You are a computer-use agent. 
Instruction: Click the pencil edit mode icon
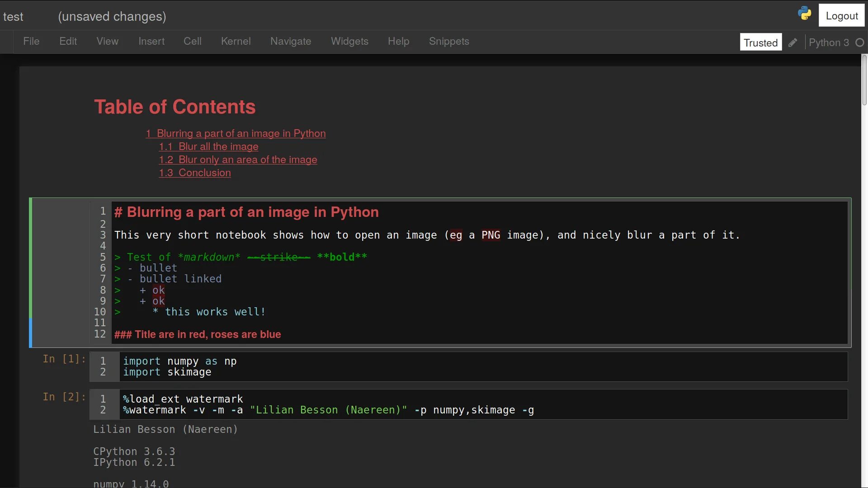pyautogui.click(x=793, y=42)
